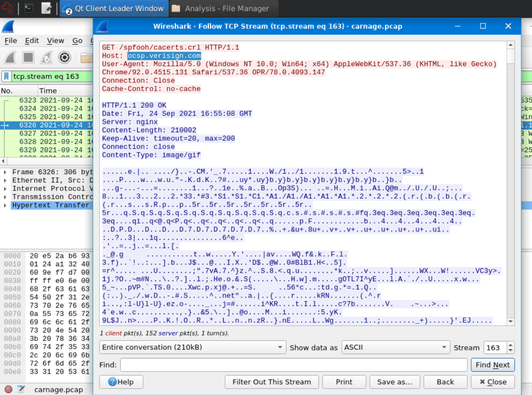Click the Close button in the stream dialog
Image resolution: width=532 pixels, height=395 pixels.
pyautogui.click(x=492, y=382)
